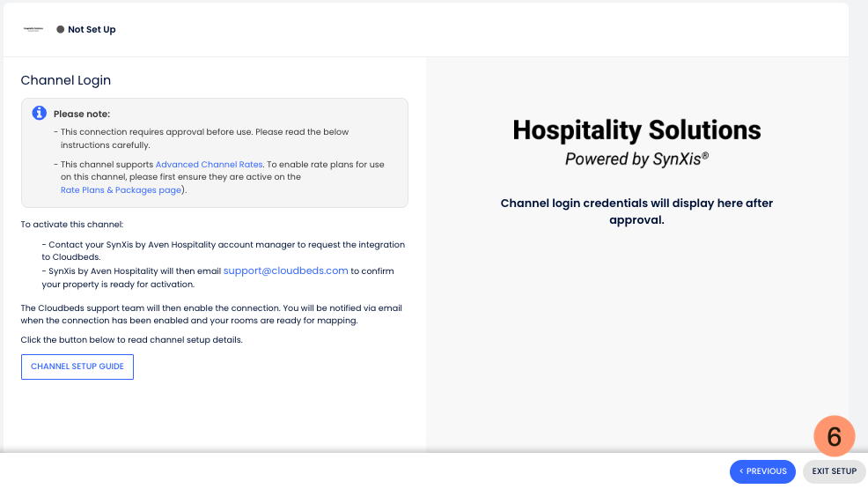This screenshot has width=868, height=489.
Task: Open the Channel Setup Guide
Action: coord(77,367)
